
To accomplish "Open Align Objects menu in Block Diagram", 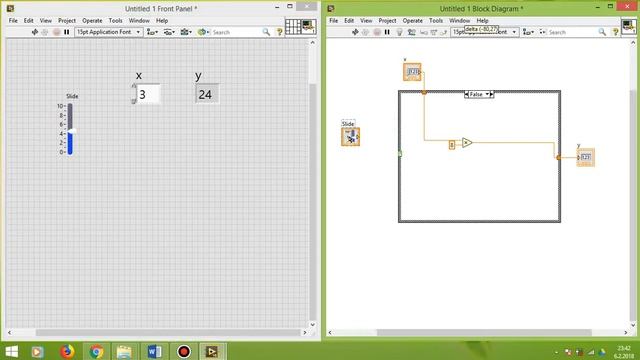I will coord(528,32).
